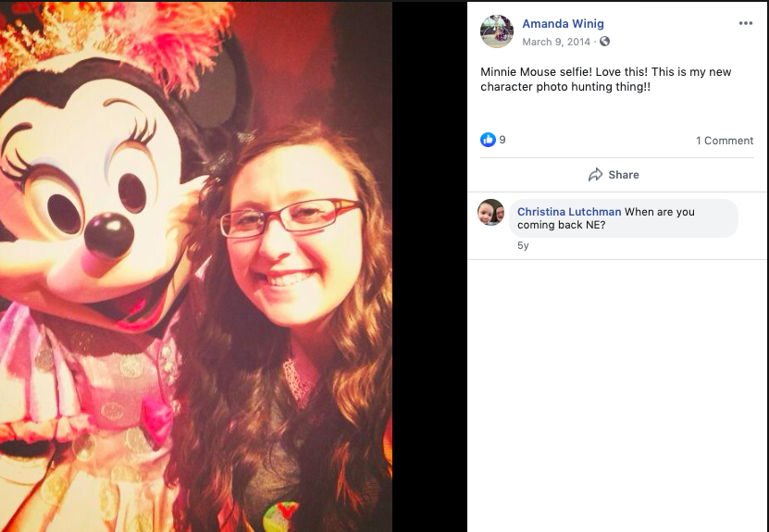This screenshot has height=532, width=769.
Task: View the 9 reactions count
Action: click(x=502, y=140)
